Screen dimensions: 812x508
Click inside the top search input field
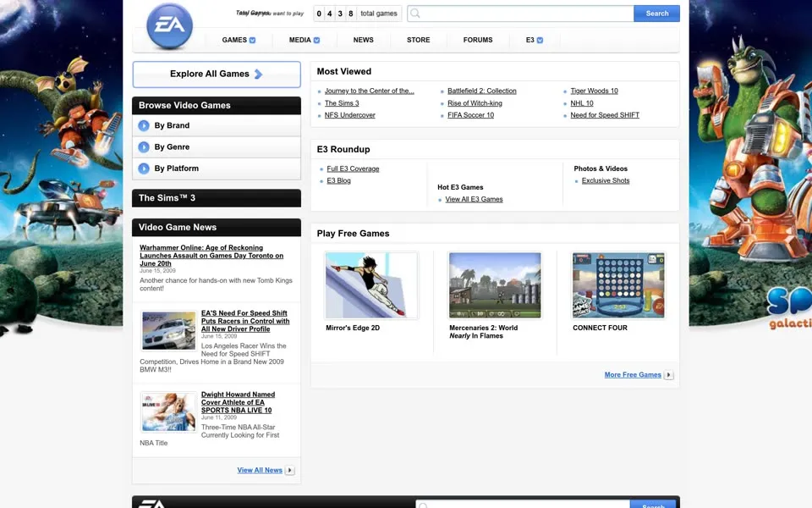pos(520,14)
